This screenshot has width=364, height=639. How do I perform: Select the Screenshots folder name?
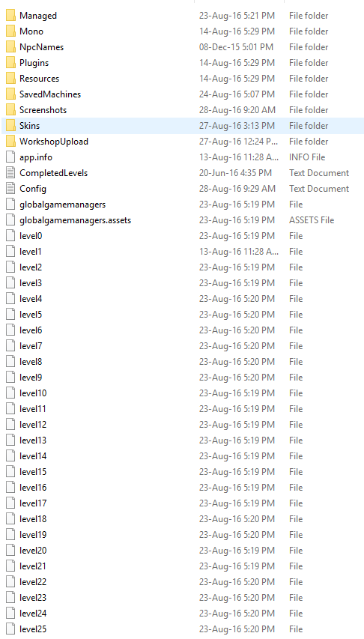[x=43, y=110]
